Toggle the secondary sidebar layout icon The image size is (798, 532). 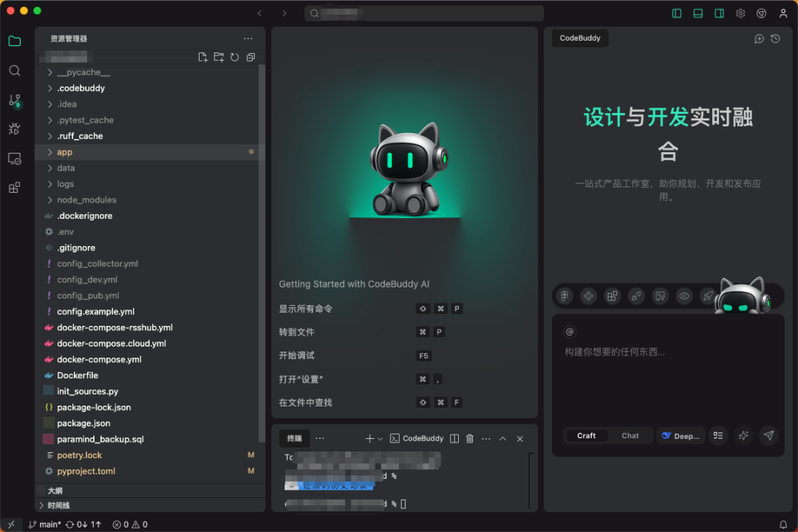pos(719,13)
